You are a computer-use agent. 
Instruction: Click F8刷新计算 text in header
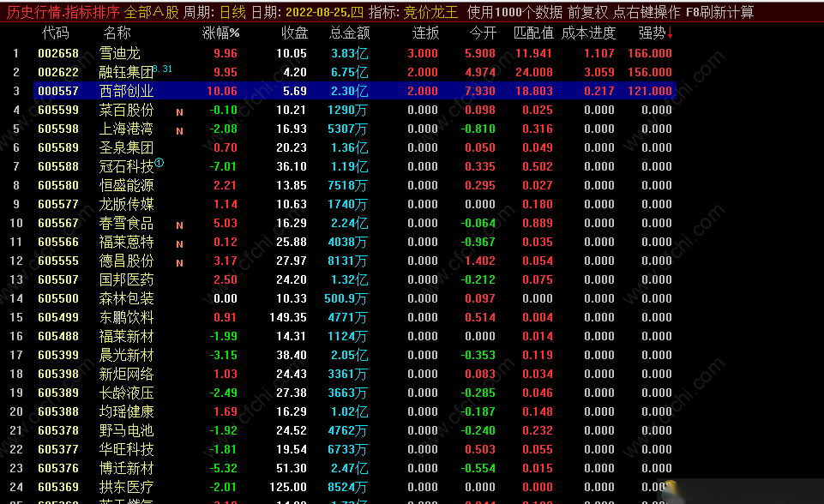720,12
